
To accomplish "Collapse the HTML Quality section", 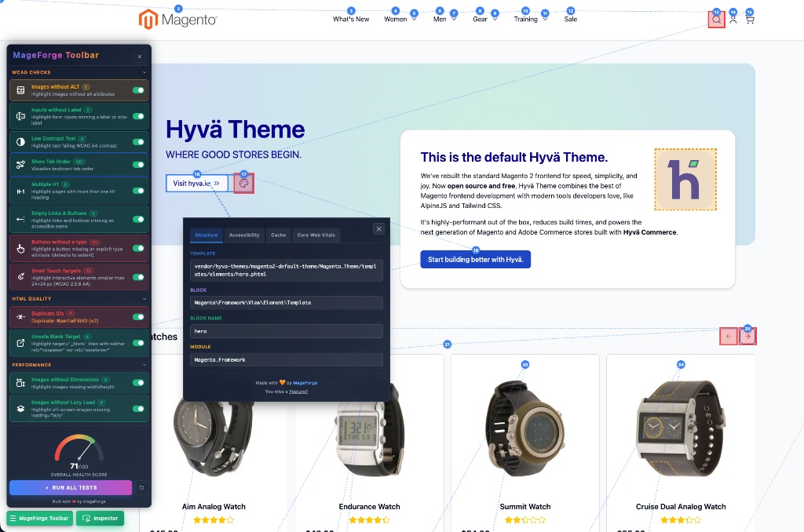I will pyautogui.click(x=144, y=299).
